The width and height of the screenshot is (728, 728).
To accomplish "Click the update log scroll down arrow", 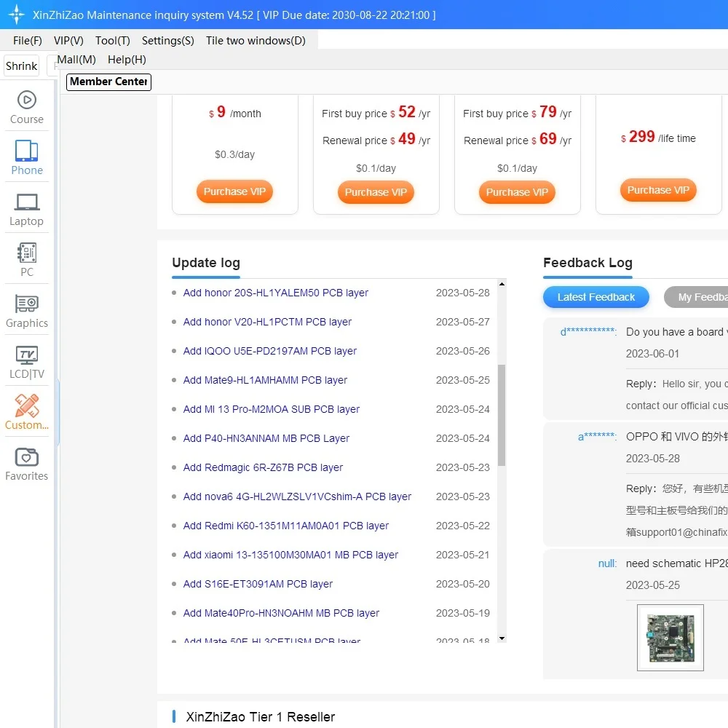I will (502, 638).
